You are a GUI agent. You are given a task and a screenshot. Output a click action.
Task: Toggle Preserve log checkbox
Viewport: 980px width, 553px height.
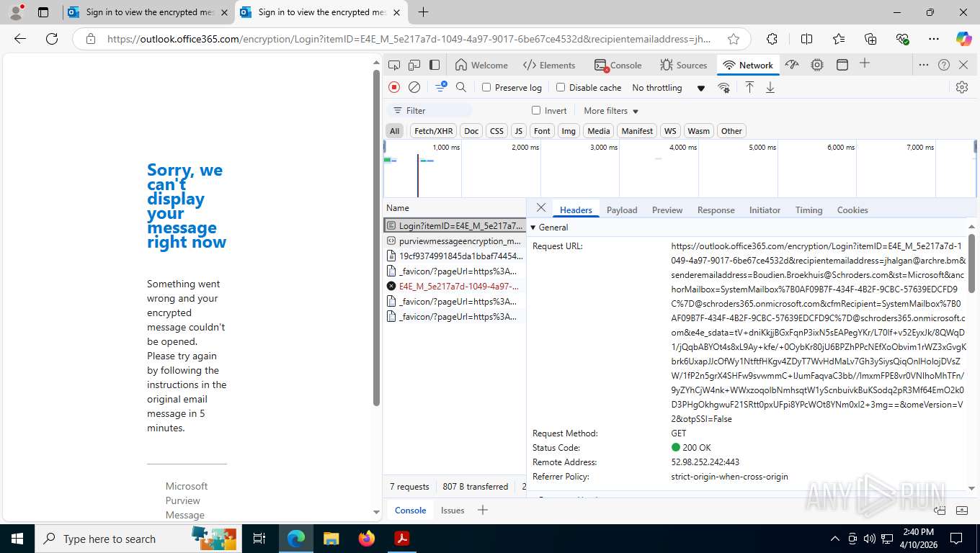[x=486, y=87]
